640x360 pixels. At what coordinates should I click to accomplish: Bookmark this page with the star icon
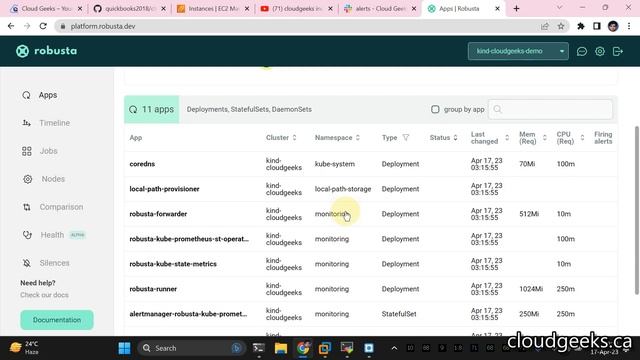tap(561, 26)
